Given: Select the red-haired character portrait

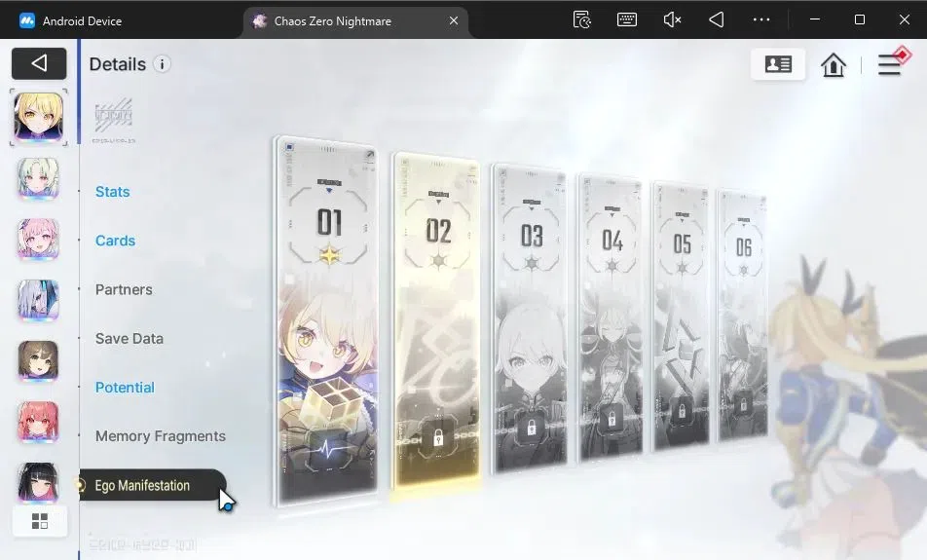Looking at the screenshot, I should [38, 423].
